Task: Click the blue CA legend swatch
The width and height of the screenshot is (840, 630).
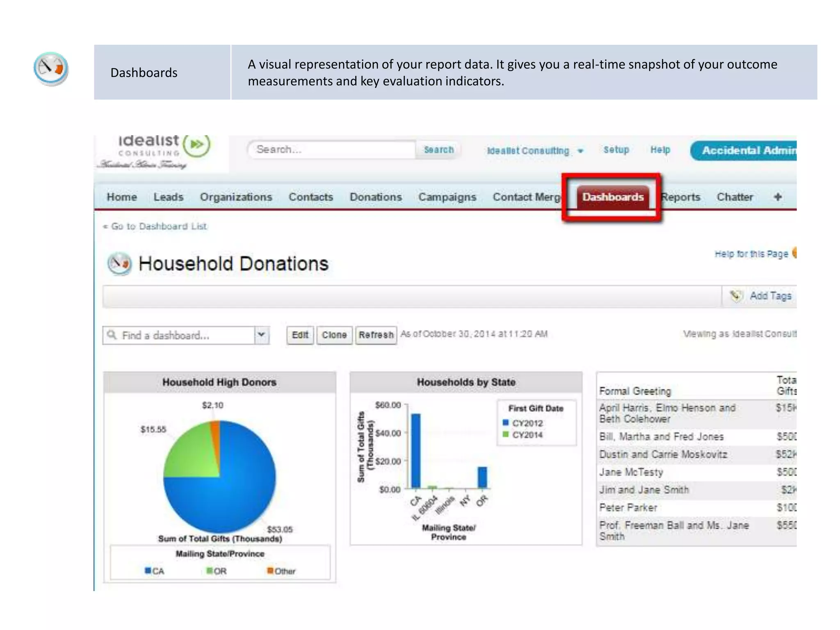Action: (x=148, y=571)
